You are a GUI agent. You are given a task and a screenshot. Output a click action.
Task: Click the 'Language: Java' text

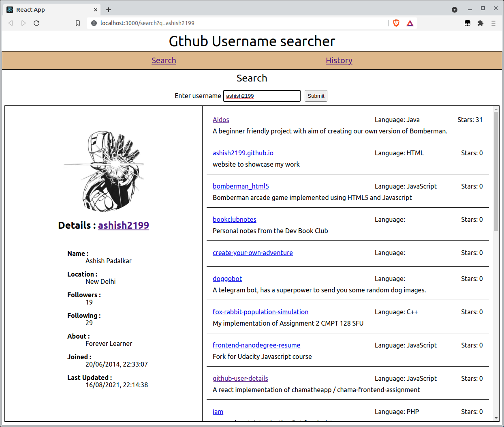tap(397, 120)
